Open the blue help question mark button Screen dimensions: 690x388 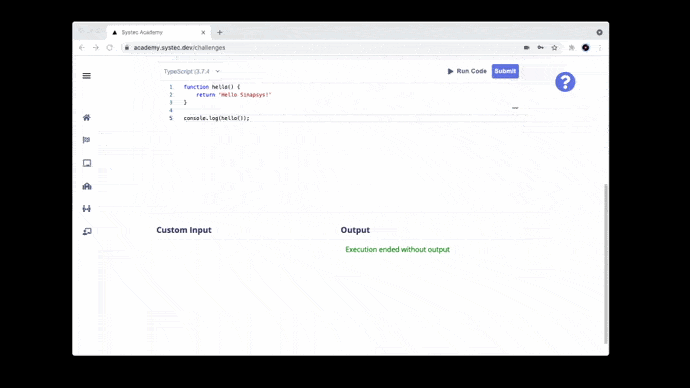(565, 82)
